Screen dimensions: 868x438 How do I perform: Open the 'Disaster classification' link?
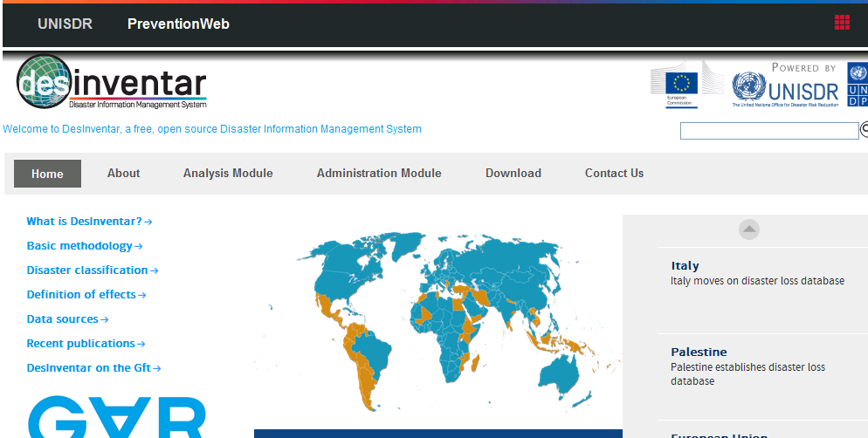(x=93, y=270)
